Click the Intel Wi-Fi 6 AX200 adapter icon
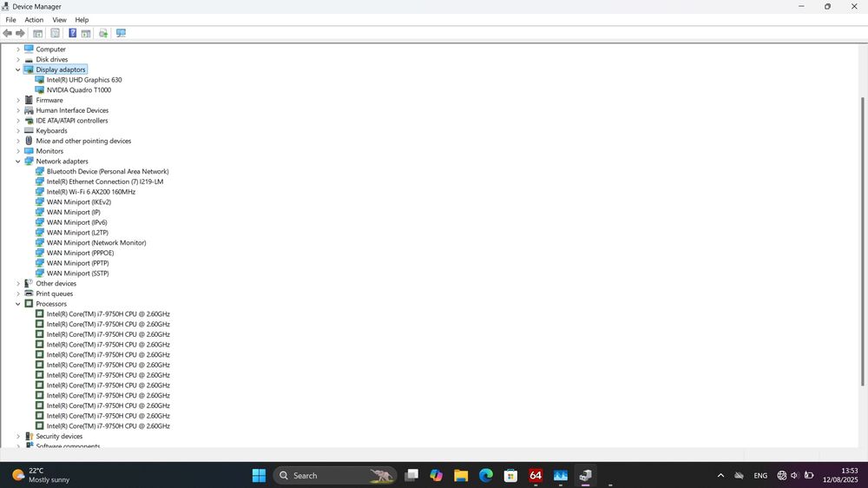The width and height of the screenshot is (868, 488). (x=39, y=192)
